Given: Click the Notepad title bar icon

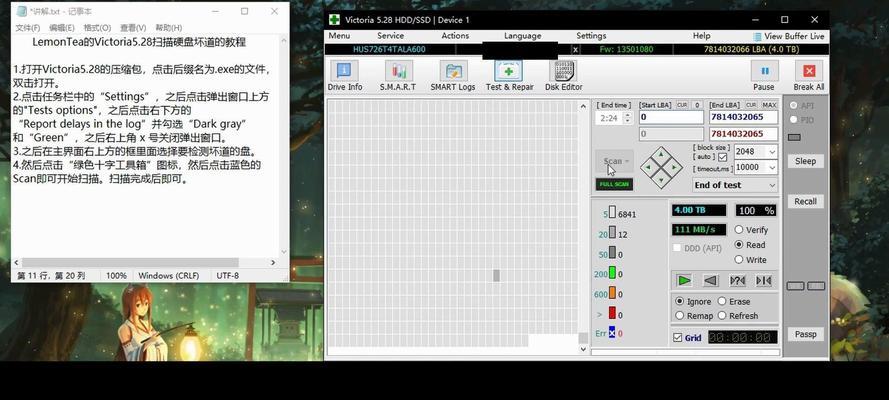Looking at the screenshot, I should click(x=22, y=11).
